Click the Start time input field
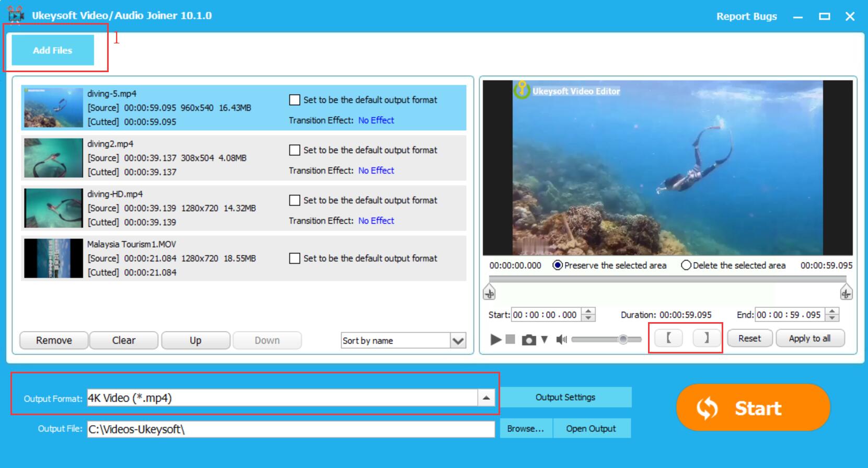 coord(546,315)
